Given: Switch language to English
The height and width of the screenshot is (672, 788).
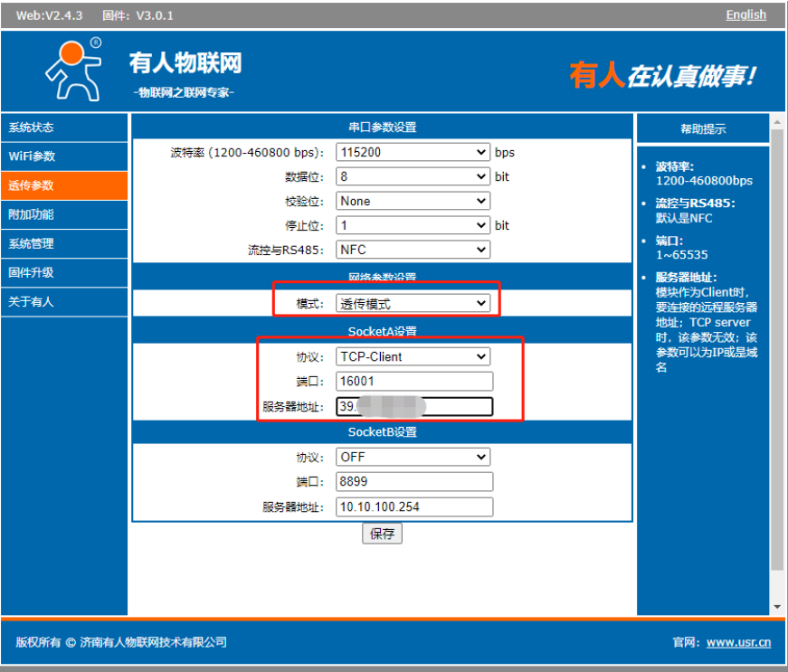Looking at the screenshot, I should click(x=745, y=14).
